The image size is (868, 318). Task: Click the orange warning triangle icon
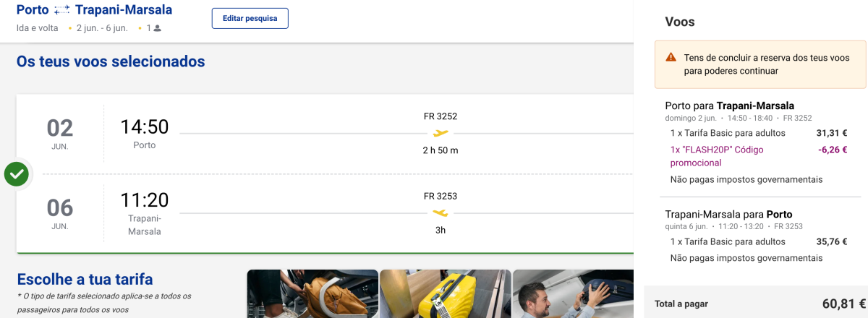point(671,57)
